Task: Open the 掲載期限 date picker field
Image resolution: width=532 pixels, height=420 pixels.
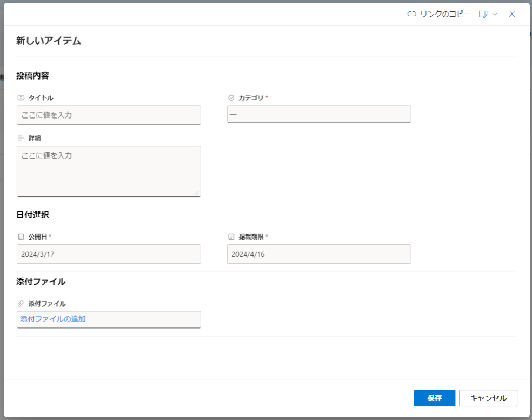Action: [x=318, y=254]
